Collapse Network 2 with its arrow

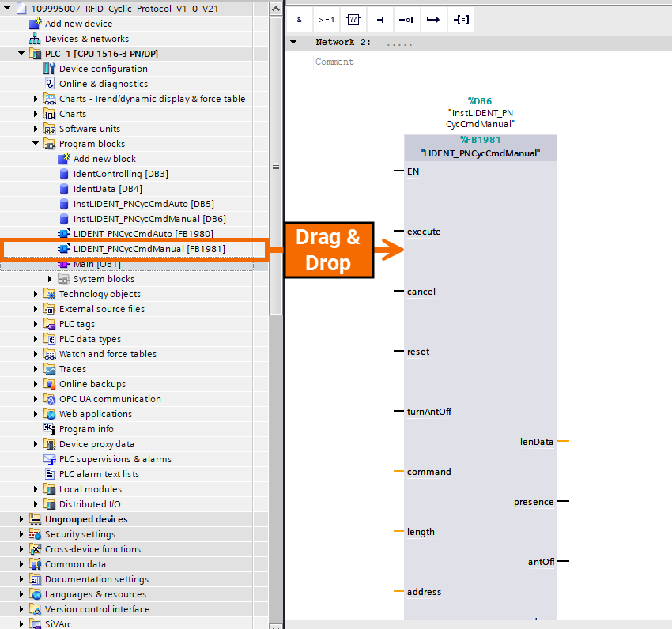(x=293, y=42)
